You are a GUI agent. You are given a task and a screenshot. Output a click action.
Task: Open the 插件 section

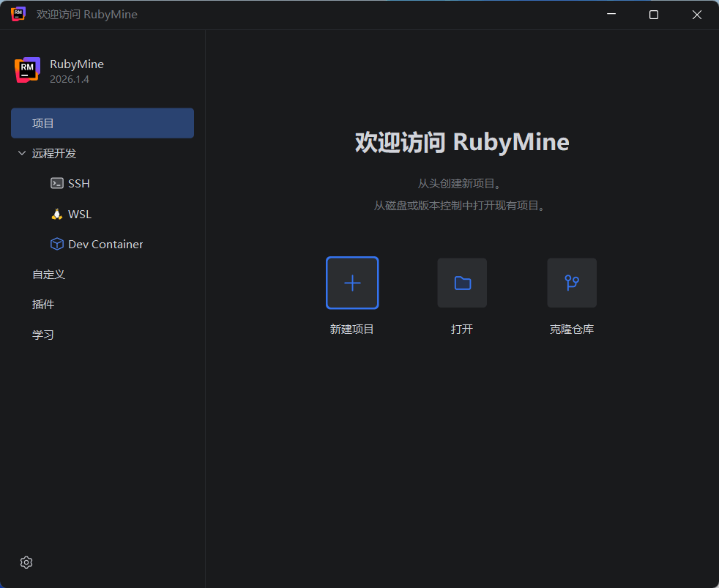(43, 305)
